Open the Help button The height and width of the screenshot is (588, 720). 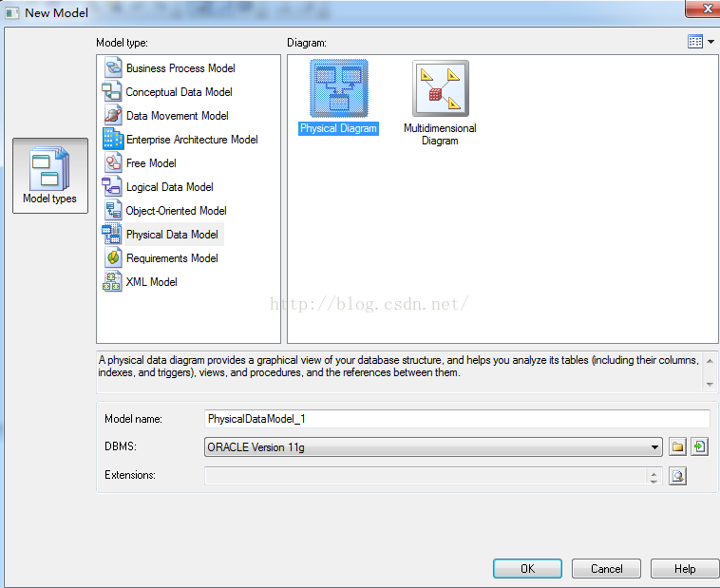click(x=685, y=569)
